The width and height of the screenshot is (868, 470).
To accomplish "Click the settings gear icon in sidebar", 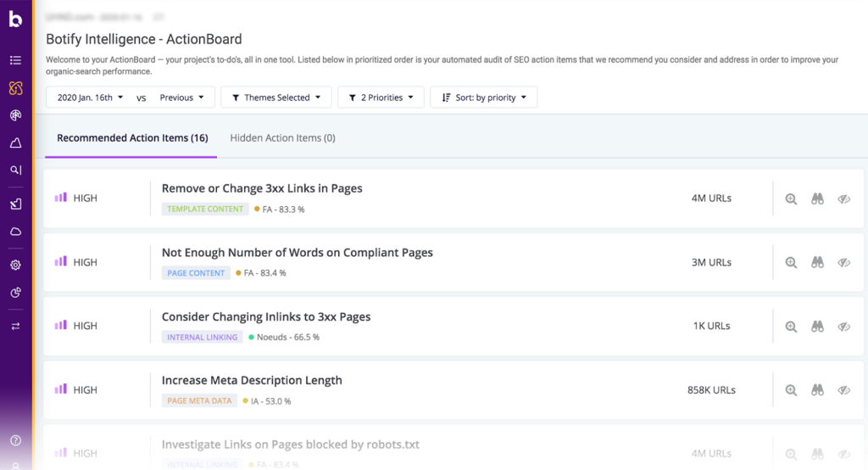I will (x=15, y=265).
